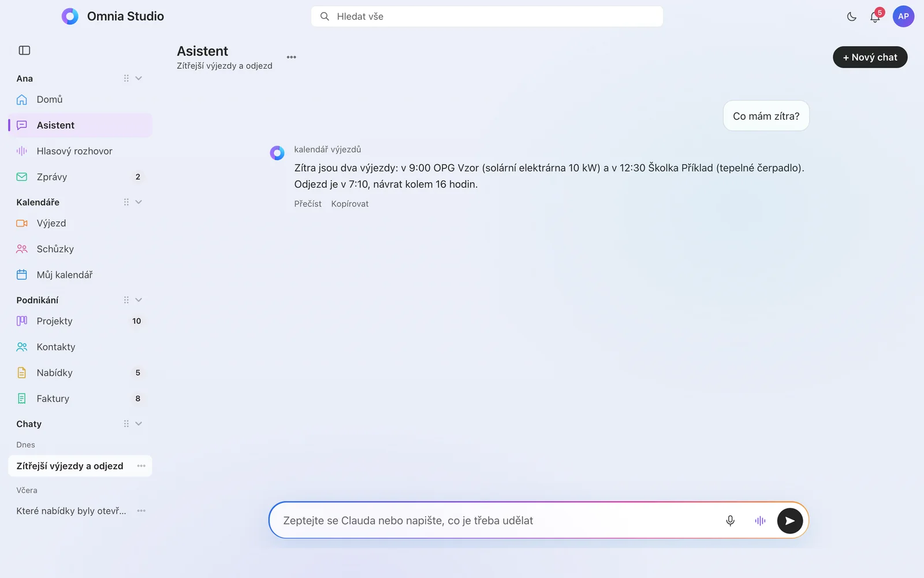Screen dimensions: 924x578
Task: Collapse the Podnikání section
Action: 139,300
